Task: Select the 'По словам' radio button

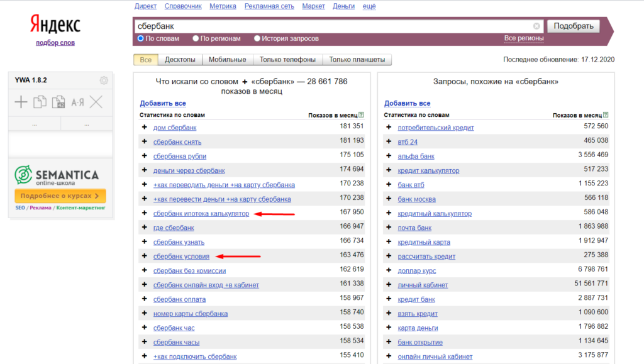Action: coord(141,38)
